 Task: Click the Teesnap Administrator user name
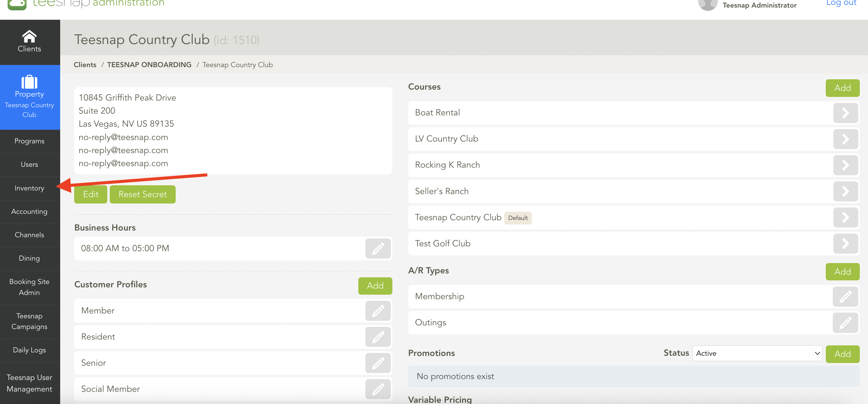(759, 5)
